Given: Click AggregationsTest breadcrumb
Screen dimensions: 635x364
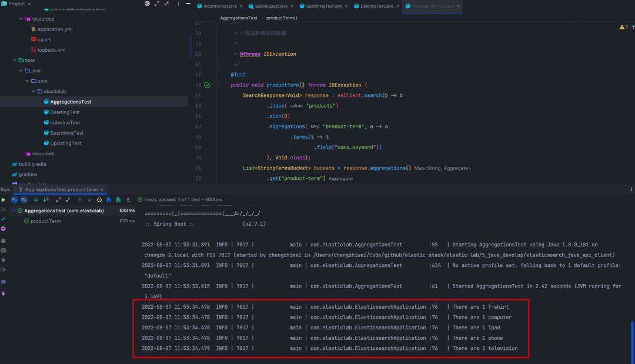Looking at the screenshot, I should pyautogui.click(x=239, y=18).
